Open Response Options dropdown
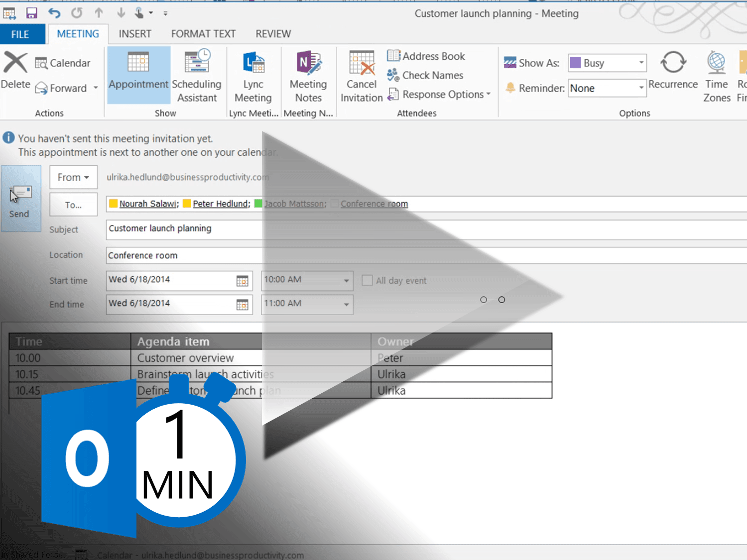Viewport: 747px width, 560px height. tap(439, 94)
